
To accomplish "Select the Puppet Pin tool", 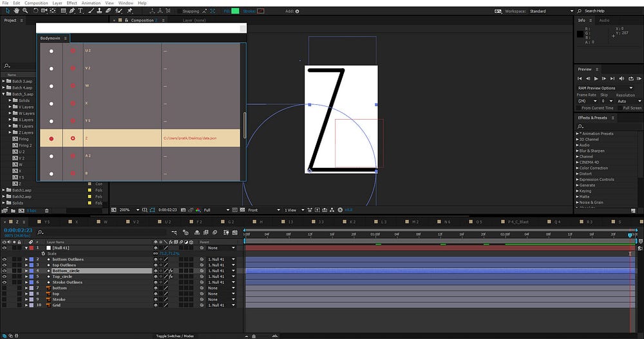I will pyautogui.click(x=130, y=11).
